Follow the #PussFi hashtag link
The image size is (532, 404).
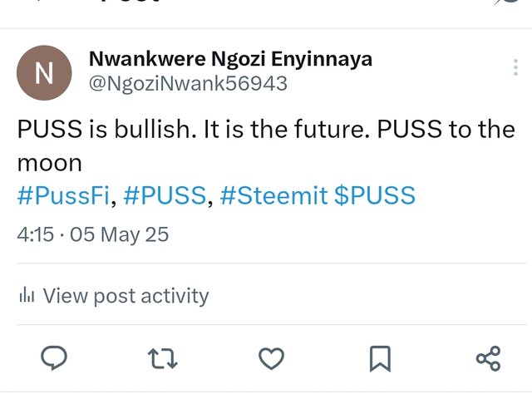pyautogui.click(x=63, y=195)
